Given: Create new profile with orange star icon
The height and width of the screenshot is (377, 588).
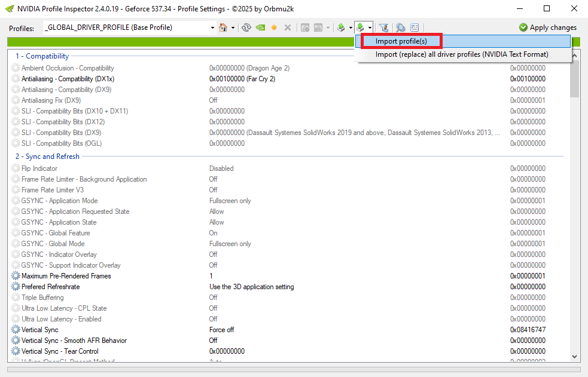Looking at the screenshot, I should coord(274,27).
